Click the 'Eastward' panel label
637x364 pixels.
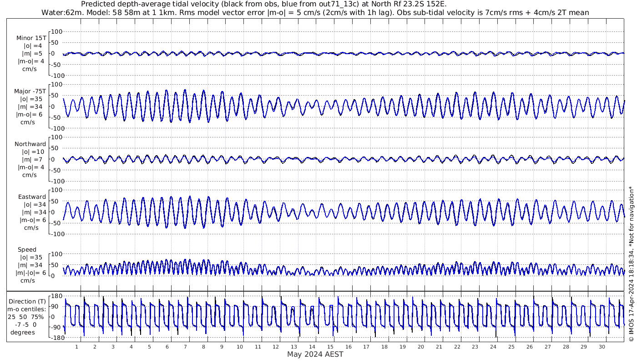click(x=32, y=197)
